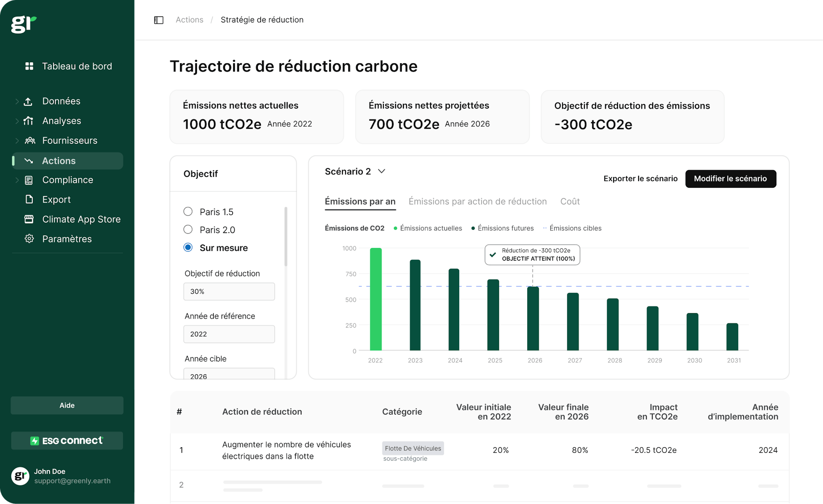Image resolution: width=823 pixels, height=504 pixels.
Task: Switch to Émissions par action de réduction tab
Action: [x=477, y=201]
